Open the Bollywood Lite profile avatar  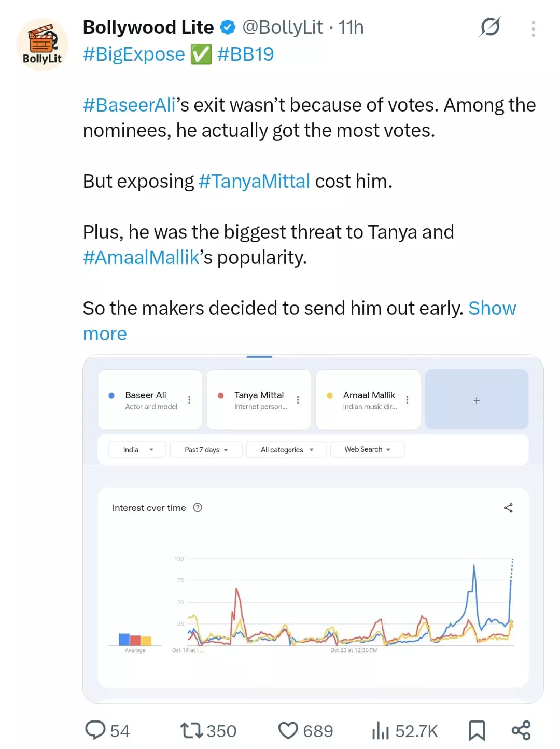click(x=42, y=45)
